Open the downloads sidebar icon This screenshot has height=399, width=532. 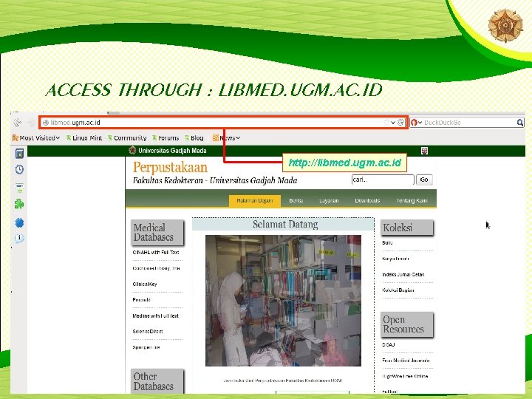19,188
